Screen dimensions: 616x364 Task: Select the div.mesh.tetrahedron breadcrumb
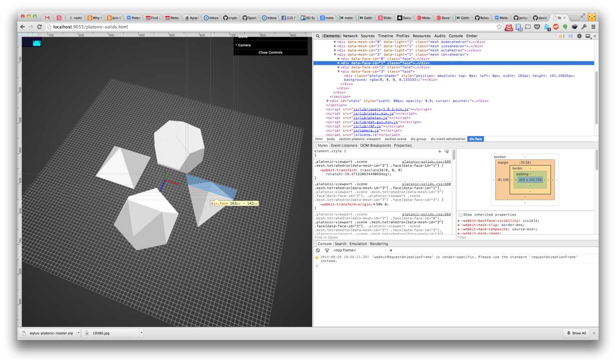pos(448,139)
